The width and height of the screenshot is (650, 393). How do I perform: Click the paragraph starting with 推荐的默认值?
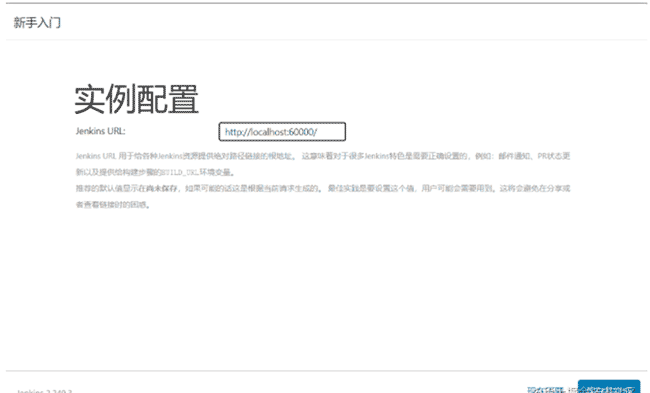point(323,196)
